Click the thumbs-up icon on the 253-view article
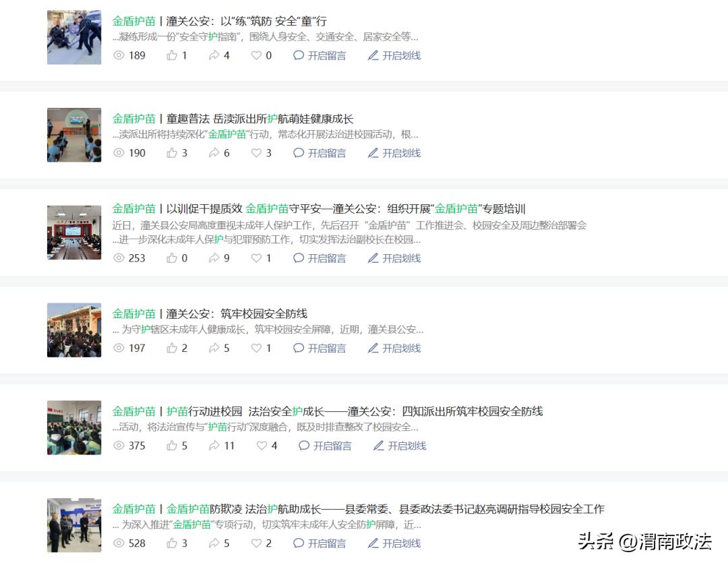Image resolution: width=728 pixels, height=567 pixels. coord(172,258)
